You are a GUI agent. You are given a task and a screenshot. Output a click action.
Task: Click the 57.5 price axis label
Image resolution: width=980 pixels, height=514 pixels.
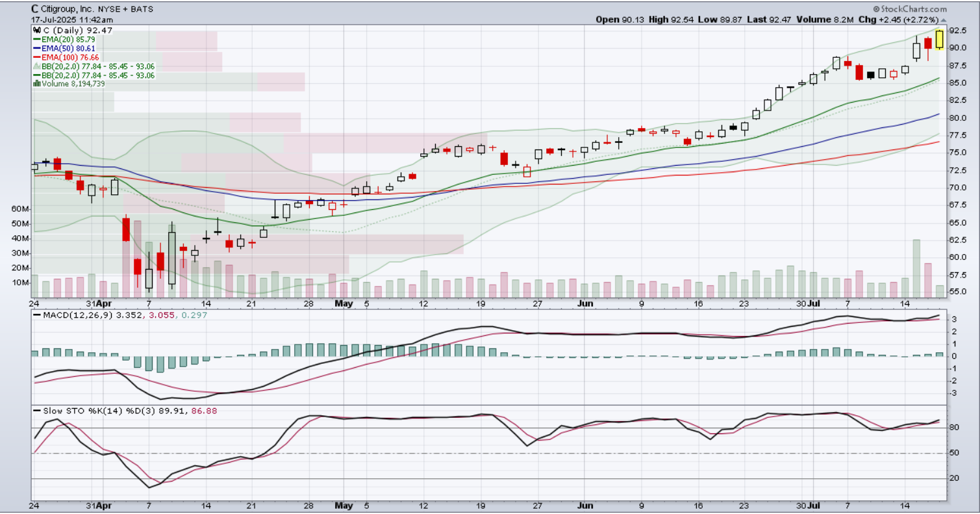pyautogui.click(x=958, y=274)
